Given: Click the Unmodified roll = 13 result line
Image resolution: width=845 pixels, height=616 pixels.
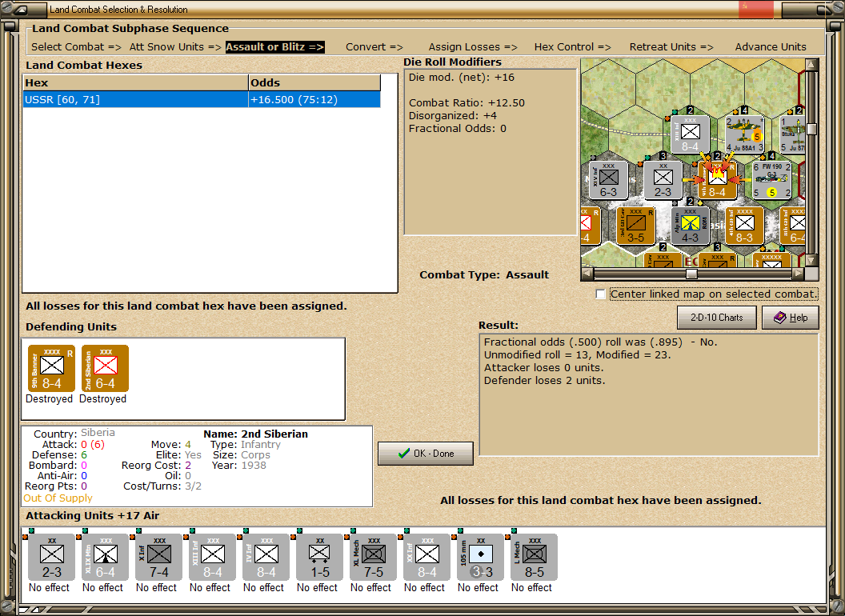Looking at the screenshot, I should pyautogui.click(x=577, y=355).
